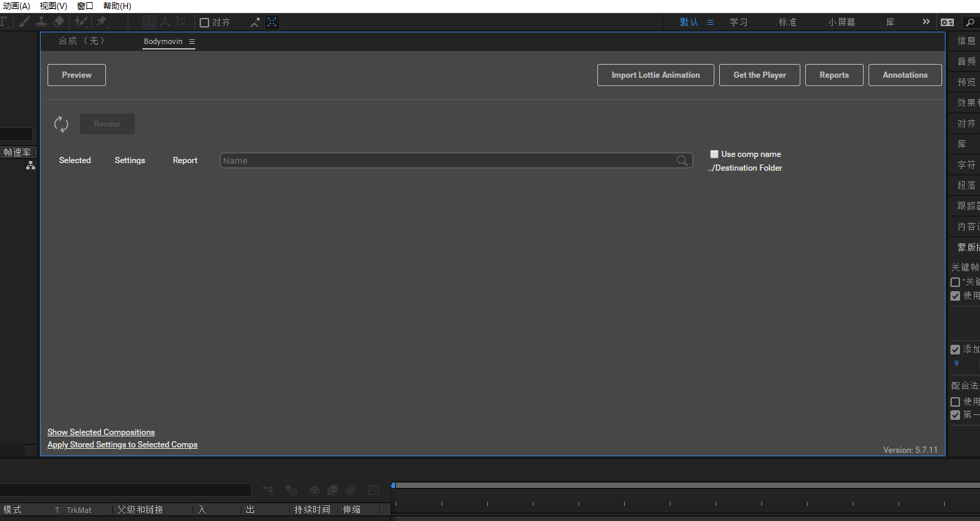Click Import Lottie Animation button
Viewport: 980px width, 521px height.
[656, 75]
